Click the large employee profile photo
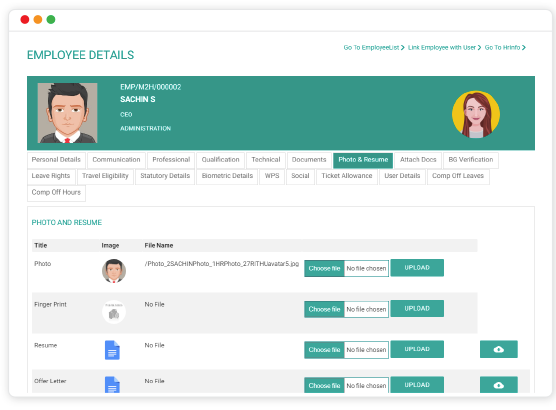This screenshot has width=556, height=410. coord(67,113)
